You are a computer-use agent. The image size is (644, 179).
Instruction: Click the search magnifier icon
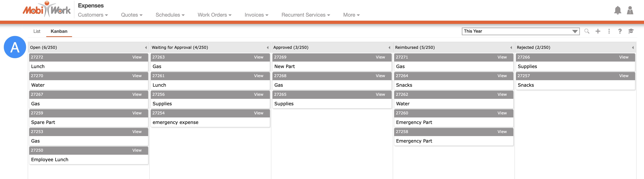point(587,31)
